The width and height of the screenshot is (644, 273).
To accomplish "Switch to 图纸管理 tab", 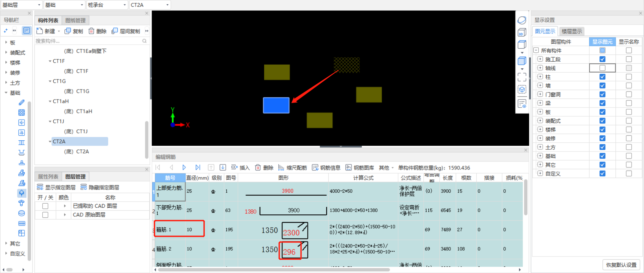I will tap(75, 20).
